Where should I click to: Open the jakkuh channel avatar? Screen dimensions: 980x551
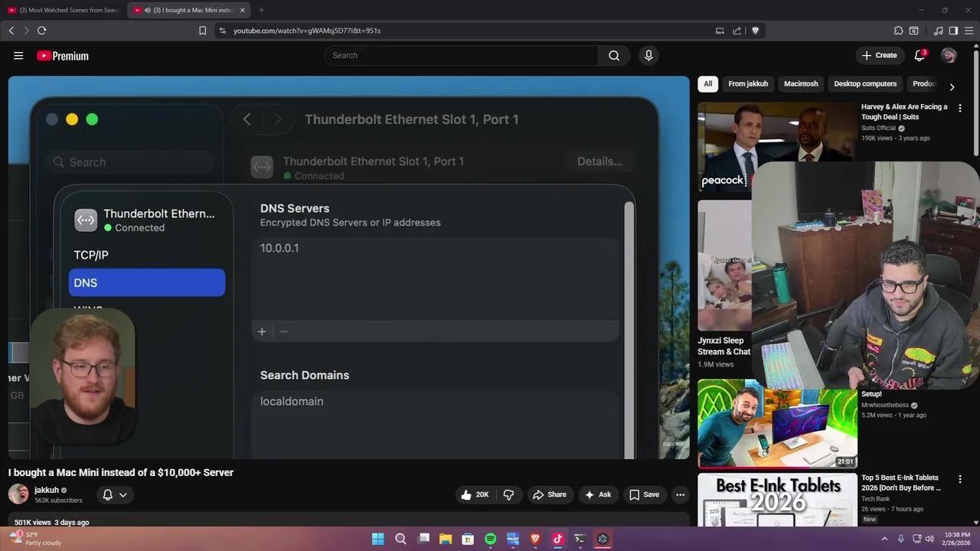pyautogui.click(x=18, y=494)
